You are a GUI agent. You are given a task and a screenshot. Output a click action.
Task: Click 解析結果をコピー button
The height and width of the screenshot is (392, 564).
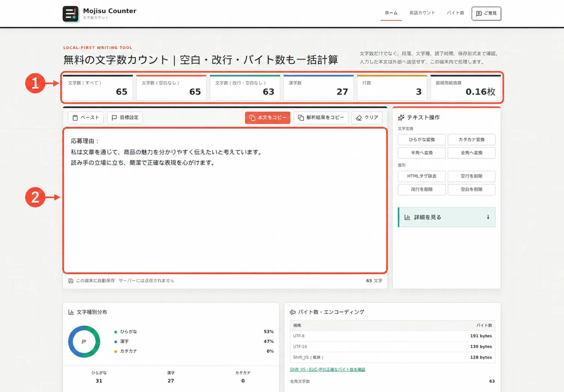[x=321, y=118]
